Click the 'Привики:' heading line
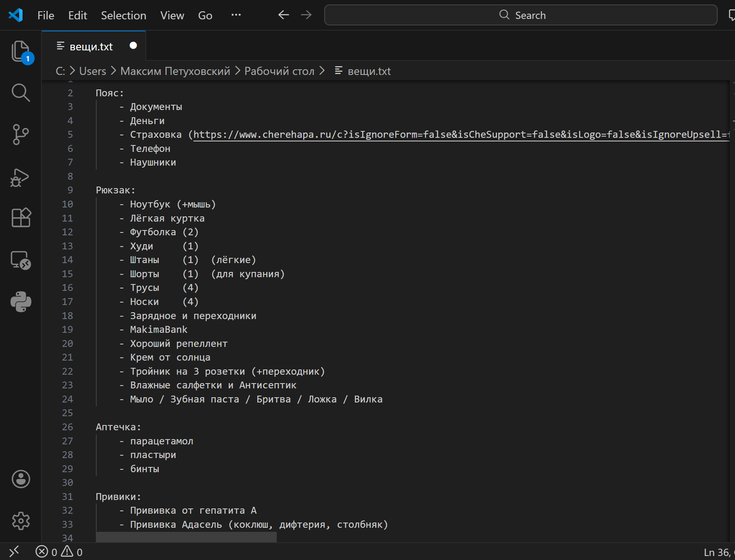 click(x=118, y=497)
